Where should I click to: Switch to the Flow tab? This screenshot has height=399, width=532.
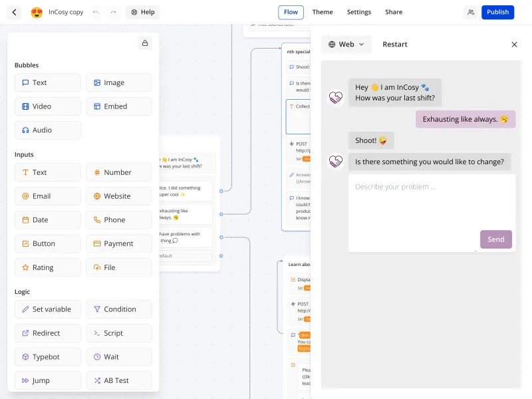click(291, 12)
